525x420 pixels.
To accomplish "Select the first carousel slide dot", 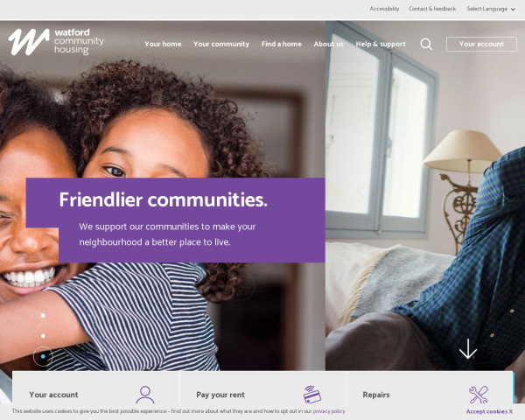I will pos(43,315).
